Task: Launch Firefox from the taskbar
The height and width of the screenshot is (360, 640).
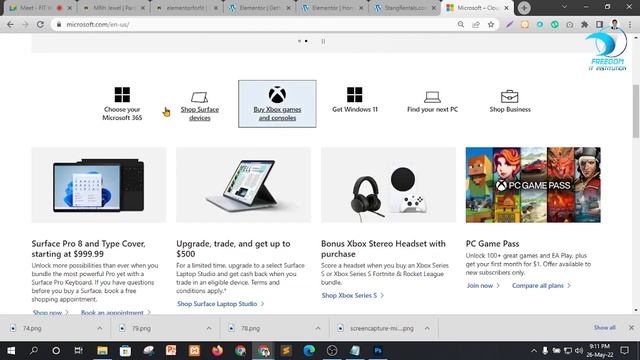Action: coord(218,350)
